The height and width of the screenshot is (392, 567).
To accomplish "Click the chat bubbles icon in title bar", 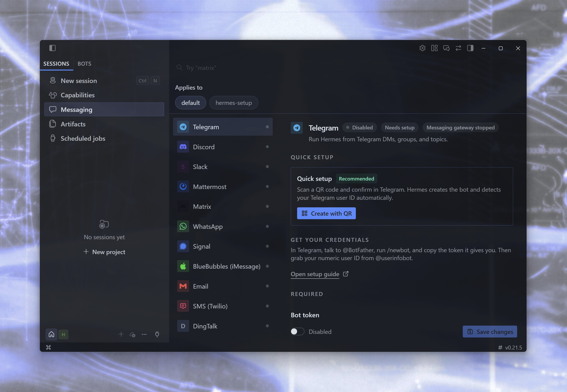I will click(x=446, y=48).
